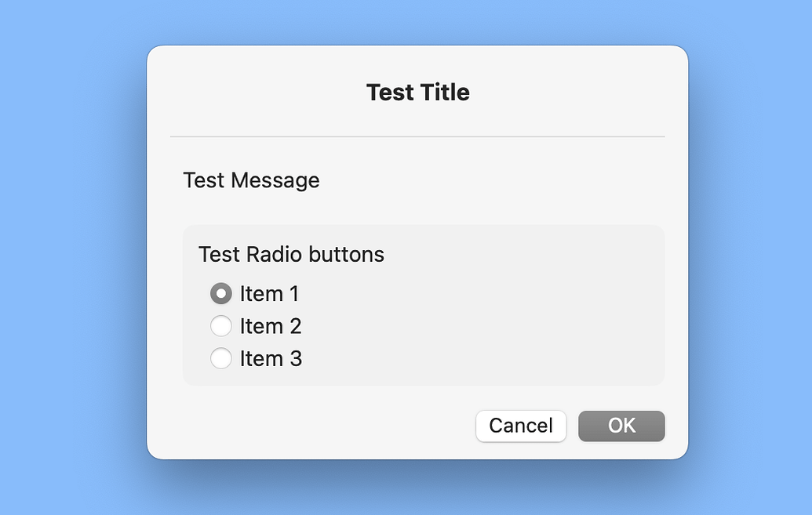Choose Item 2 from the radio group

(221, 325)
